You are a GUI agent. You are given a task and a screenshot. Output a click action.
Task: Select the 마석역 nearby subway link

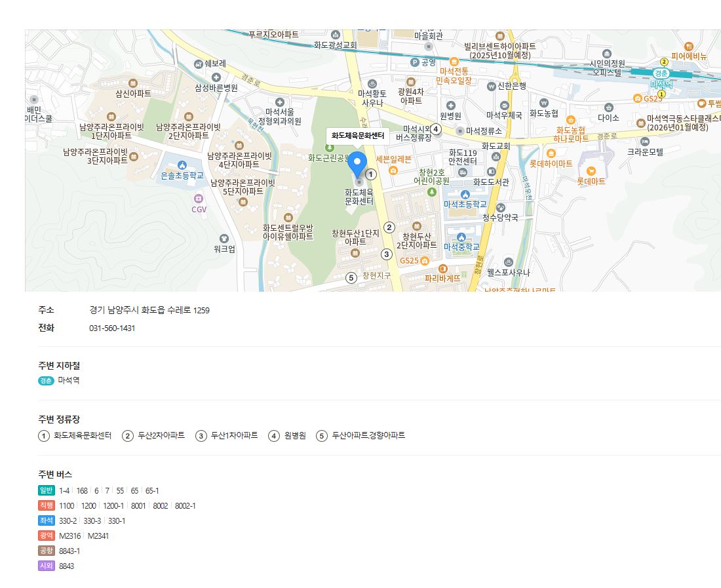click(x=69, y=380)
